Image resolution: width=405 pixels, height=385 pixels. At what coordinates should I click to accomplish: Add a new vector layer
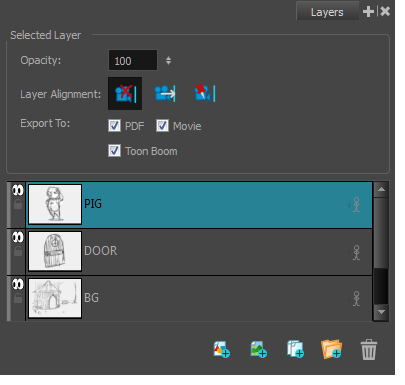(x=222, y=349)
